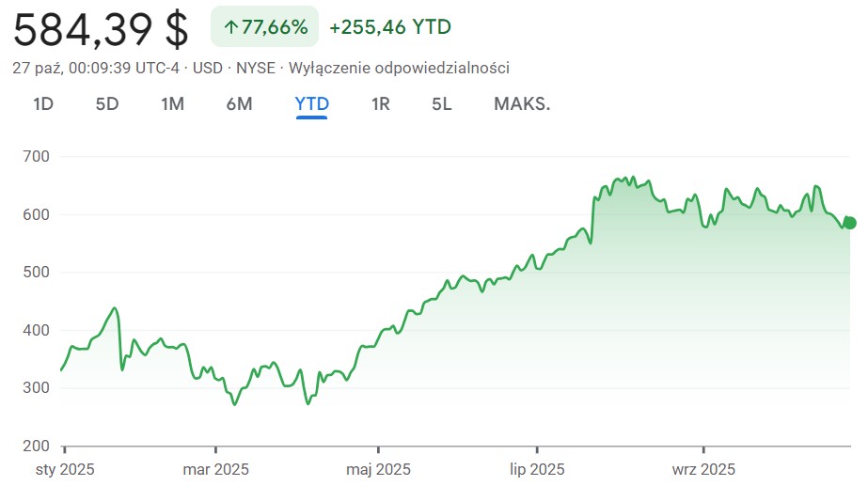Show the 5L five-year range
This screenshot has height=486, width=868.
click(442, 103)
